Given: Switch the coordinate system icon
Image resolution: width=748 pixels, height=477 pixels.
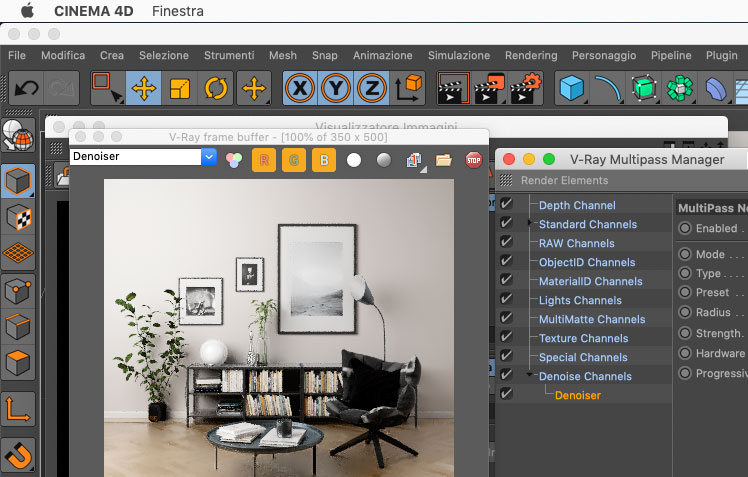Looking at the screenshot, I should click(x=407, y=88).
